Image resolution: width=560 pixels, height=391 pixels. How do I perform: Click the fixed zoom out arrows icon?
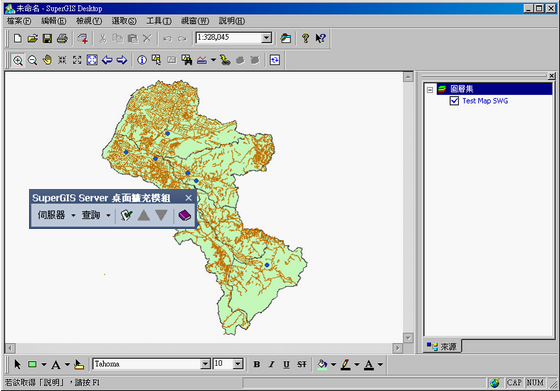click(x=77, y=60)
